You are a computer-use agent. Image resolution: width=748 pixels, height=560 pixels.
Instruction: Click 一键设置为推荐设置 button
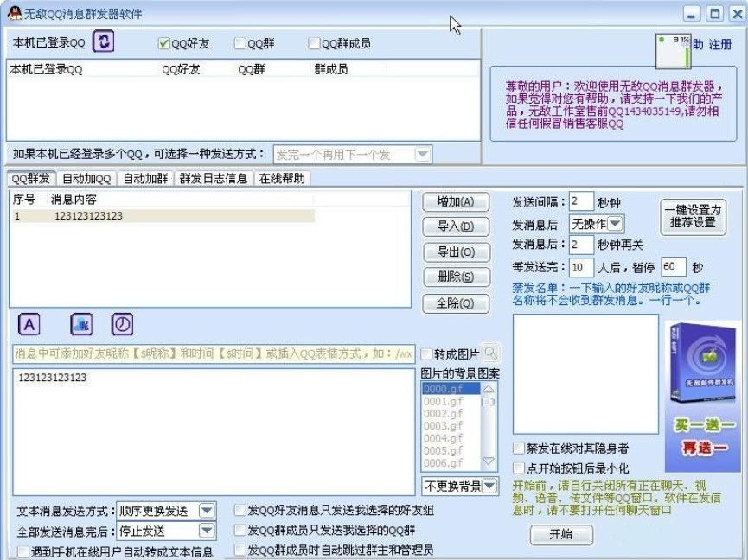tap(694, 217)
